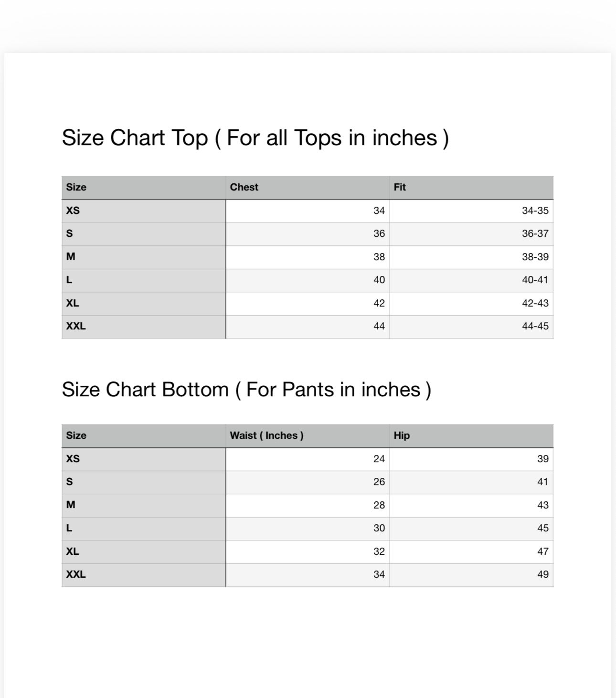Select the chest value 38 for size M
This screenshot has width=616, height=698.
click(x=379, y=257)
